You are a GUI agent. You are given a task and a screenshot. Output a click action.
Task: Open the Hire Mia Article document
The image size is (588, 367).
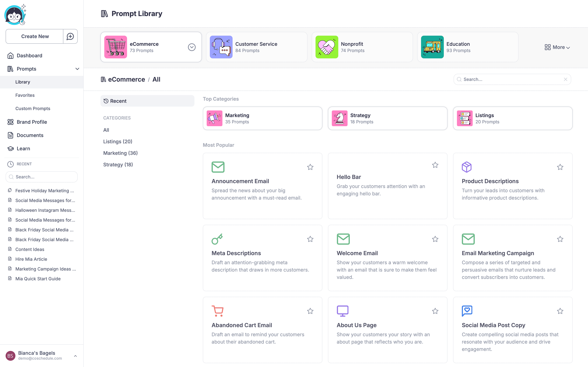coord(31,259)
